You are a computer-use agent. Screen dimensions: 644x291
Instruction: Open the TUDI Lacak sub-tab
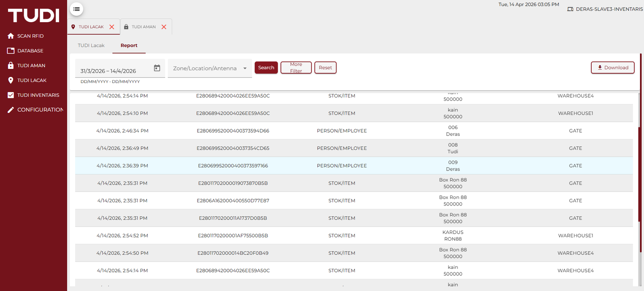pyautogui.click(x=91, y=46)
